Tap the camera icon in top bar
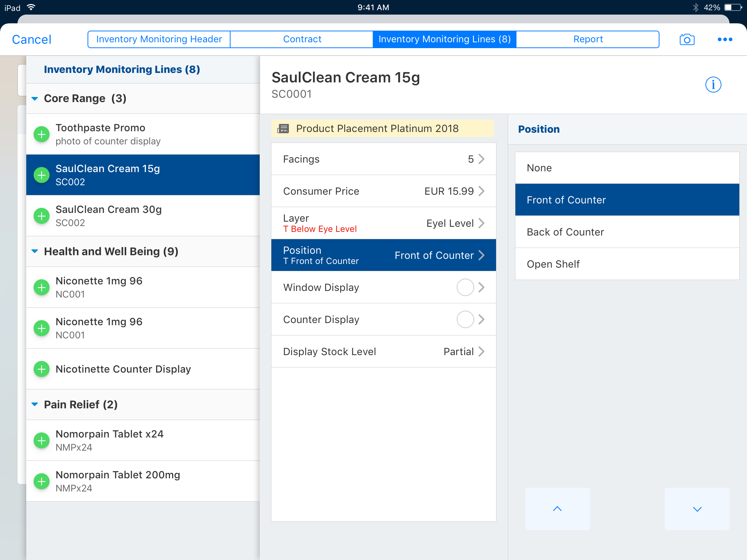The image size is (747, 560). pyautogui.click(x=687, y=39)
